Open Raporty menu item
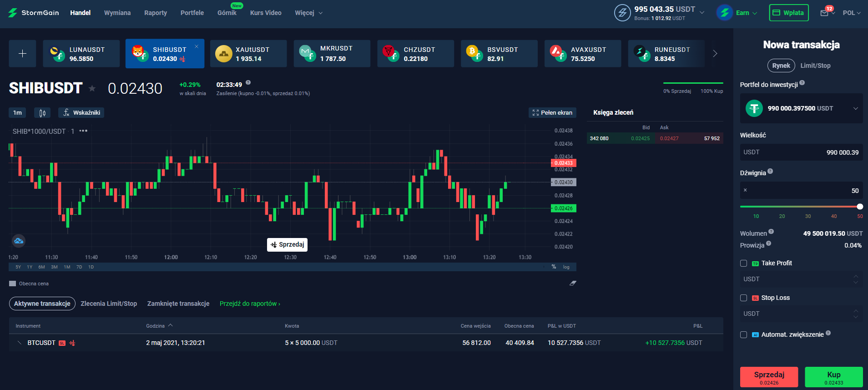The width and height of the screenshot is (868, 390). click(156, 13)
